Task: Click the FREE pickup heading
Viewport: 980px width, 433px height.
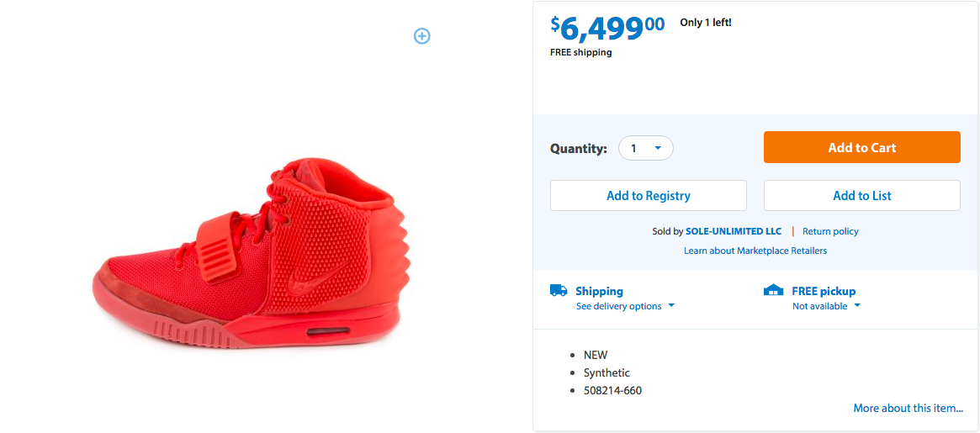Action: click(x=824, y=291)
